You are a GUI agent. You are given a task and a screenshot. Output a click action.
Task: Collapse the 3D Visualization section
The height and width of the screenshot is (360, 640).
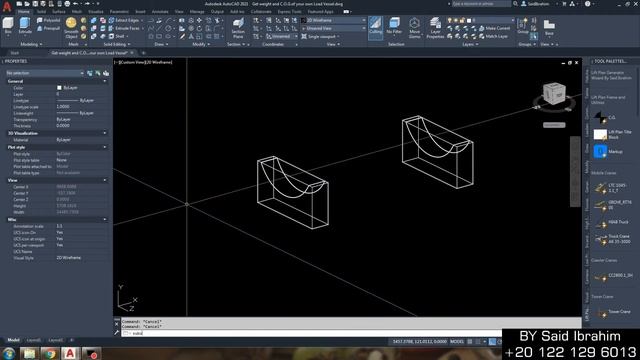tap(105, 133)
